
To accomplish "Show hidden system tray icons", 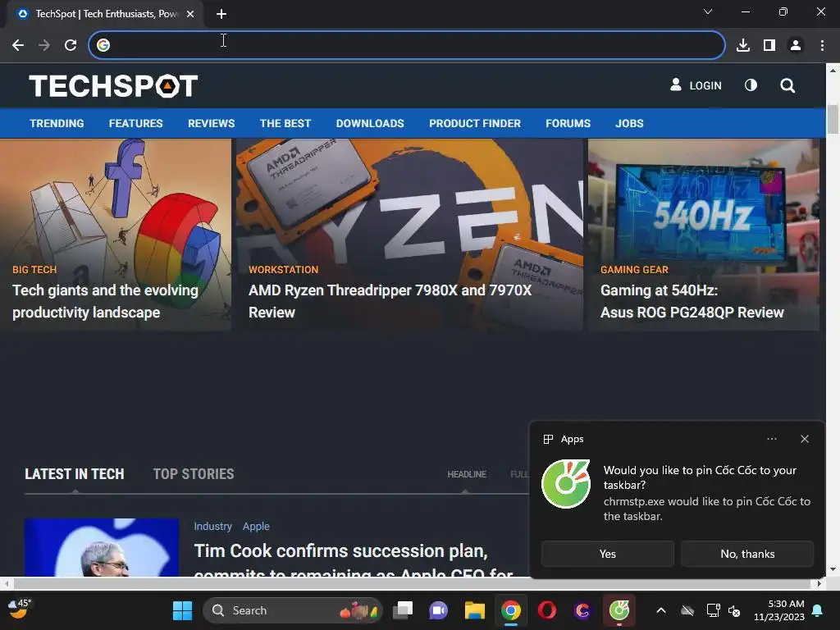I will 661,610.
